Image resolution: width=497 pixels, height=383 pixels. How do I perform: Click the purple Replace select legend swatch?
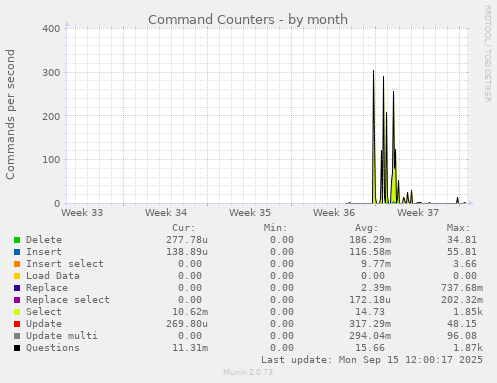tap(17, 300)
